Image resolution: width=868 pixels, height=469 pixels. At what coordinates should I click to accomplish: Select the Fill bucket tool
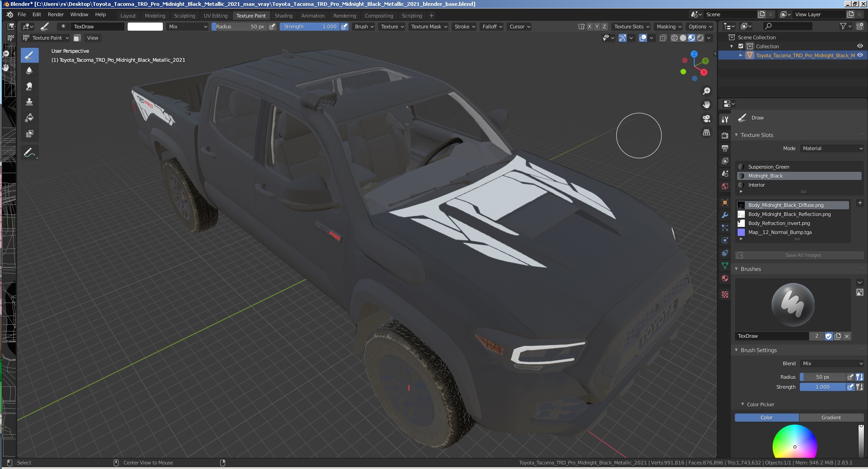[x=29, y=118]
